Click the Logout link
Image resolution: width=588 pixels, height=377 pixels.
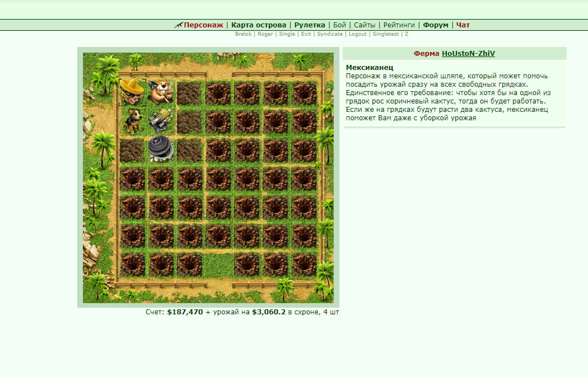click(357, 34)
